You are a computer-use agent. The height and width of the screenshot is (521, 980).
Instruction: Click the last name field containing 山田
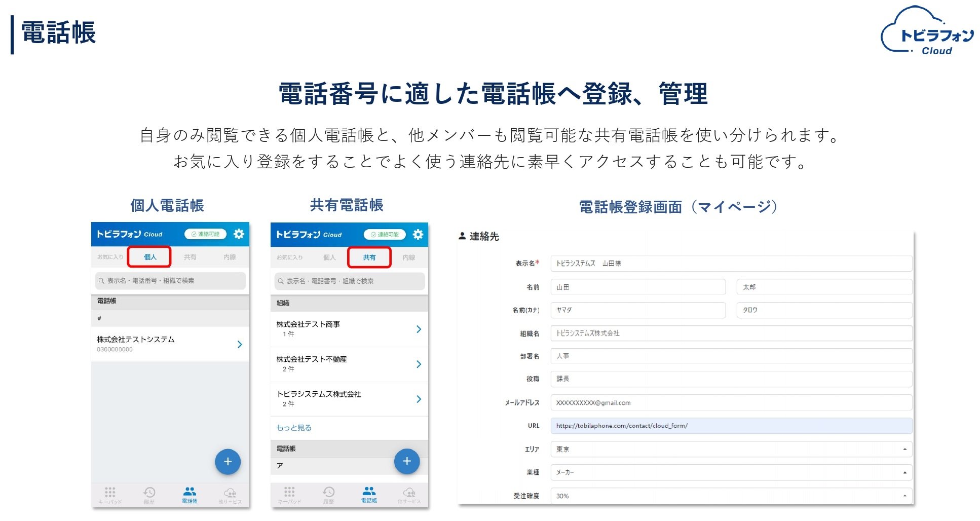point(638,287)
